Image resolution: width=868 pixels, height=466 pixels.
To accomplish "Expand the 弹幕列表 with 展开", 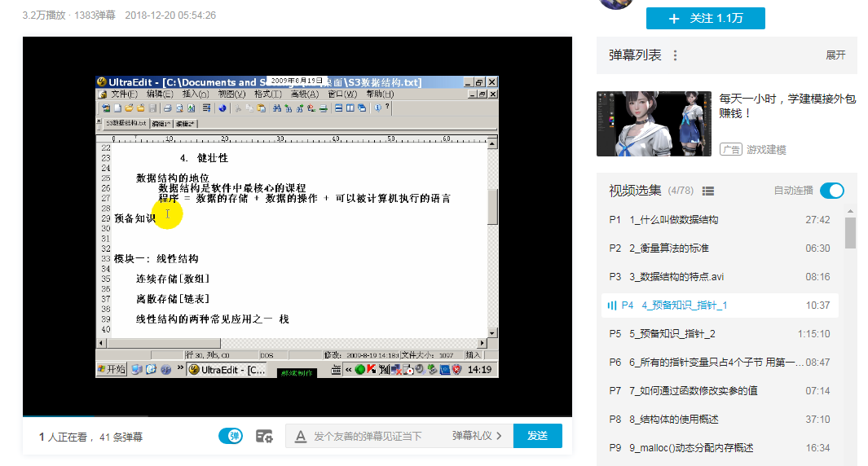I will (x=835, y=55).
